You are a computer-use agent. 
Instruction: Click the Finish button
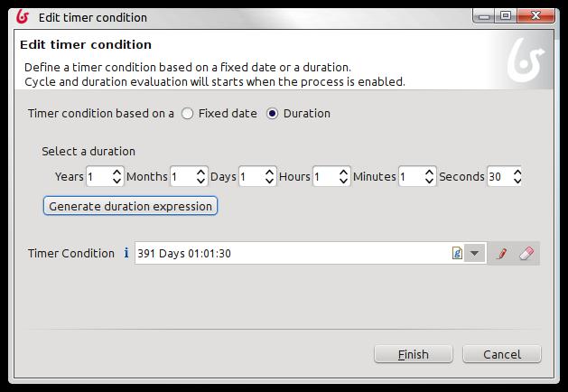414,354
